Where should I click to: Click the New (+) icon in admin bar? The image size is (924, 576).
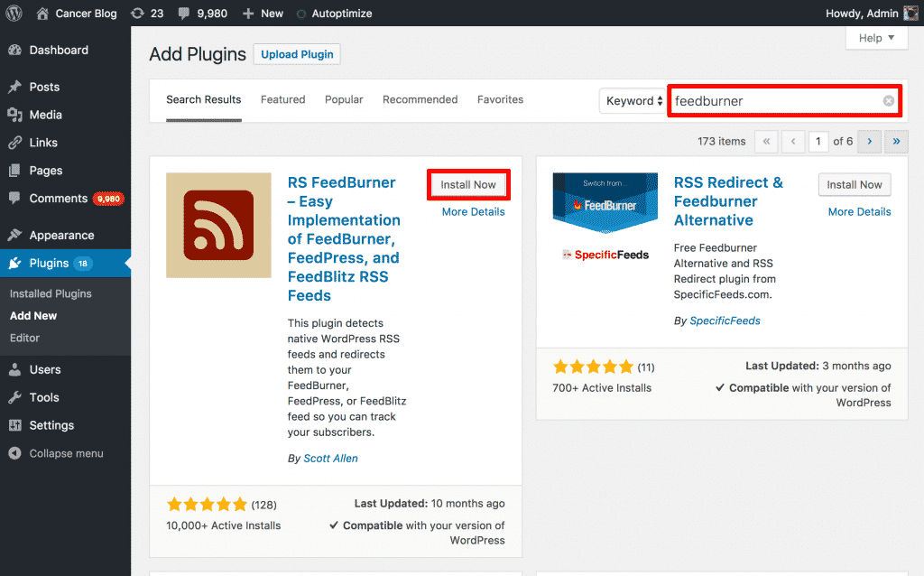(x=248, y=13)
